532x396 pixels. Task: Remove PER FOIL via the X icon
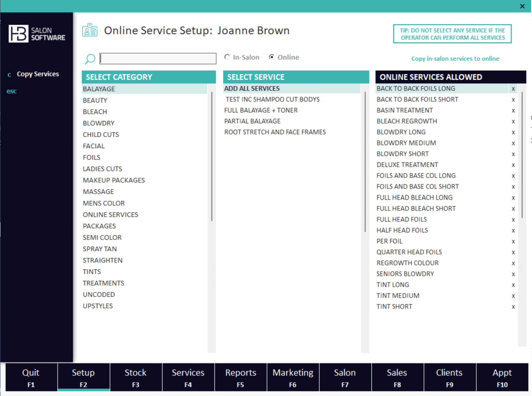click(513, 241)
